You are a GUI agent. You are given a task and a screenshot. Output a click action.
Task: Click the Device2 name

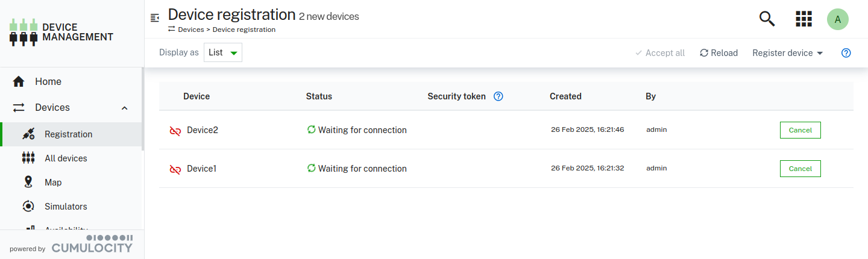(x=203, y=130)
